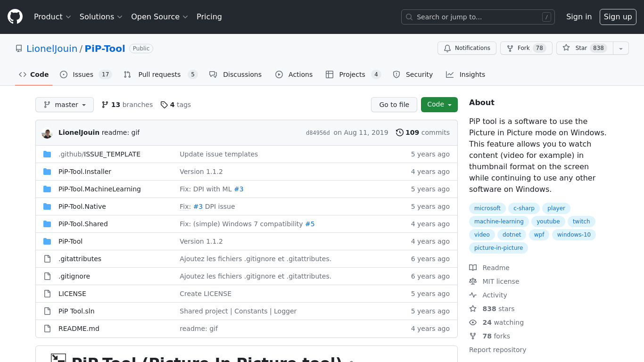Click the file icon for README.md
The image size is (644, 362).
[x=47, y=329]
